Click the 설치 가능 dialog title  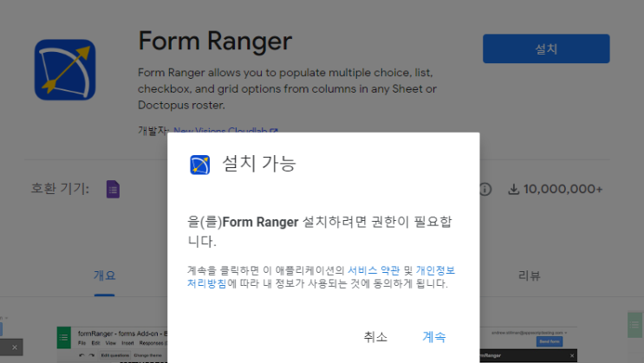[259, 164]
